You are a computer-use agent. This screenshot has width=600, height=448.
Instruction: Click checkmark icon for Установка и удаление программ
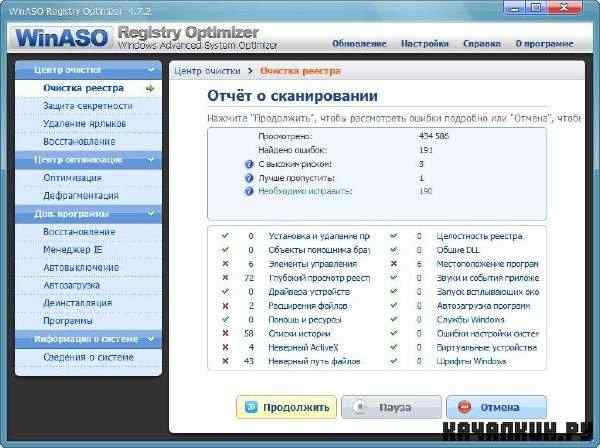(225, 236)
